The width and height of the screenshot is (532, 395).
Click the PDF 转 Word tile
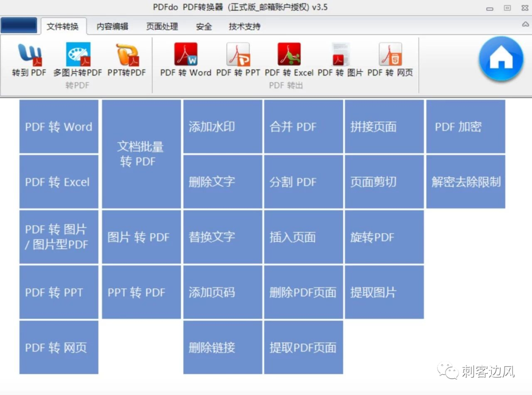tap(59, 127)
